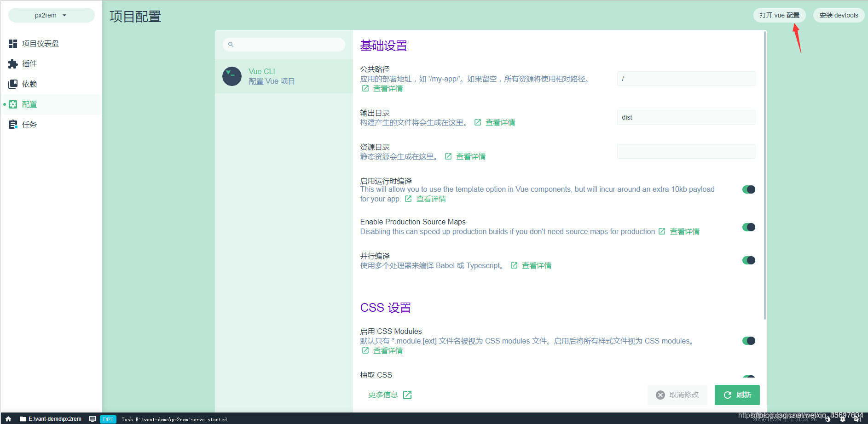Disable the 启用运行时编译 toggle

point(749,189)
